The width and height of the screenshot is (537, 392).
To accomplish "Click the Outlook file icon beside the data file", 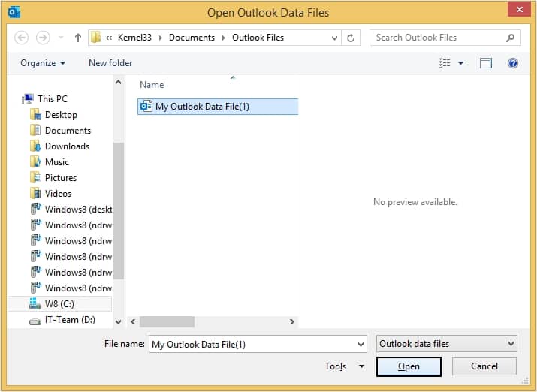I will [x=146, y=106].
